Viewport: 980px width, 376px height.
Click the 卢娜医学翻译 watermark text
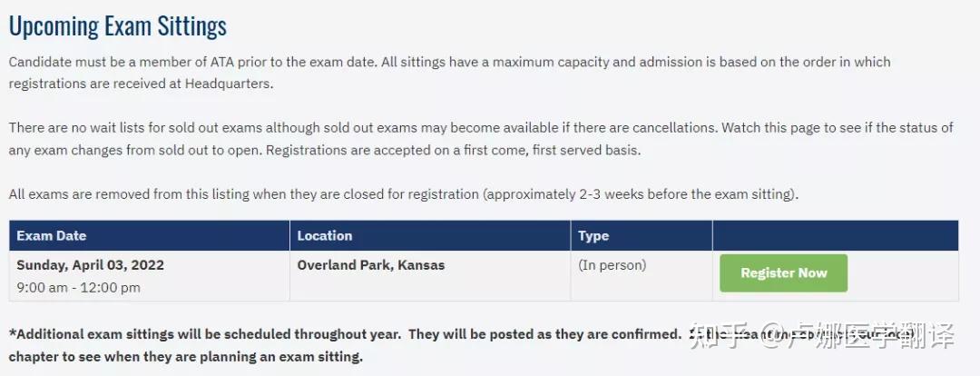click(x=869, y=336)
